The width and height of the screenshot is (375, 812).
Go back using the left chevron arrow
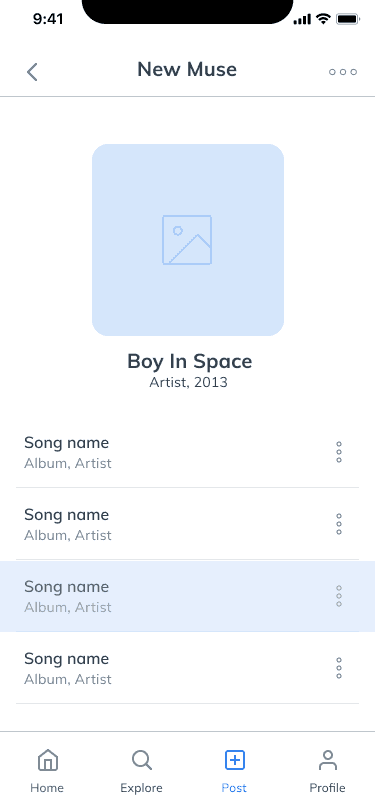pos(32,72)
